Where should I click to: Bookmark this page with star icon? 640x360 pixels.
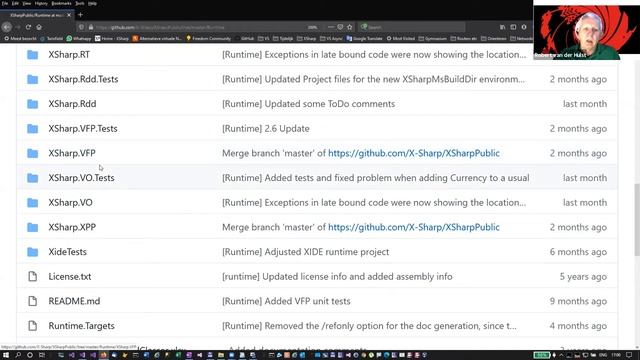click(350, 27)
